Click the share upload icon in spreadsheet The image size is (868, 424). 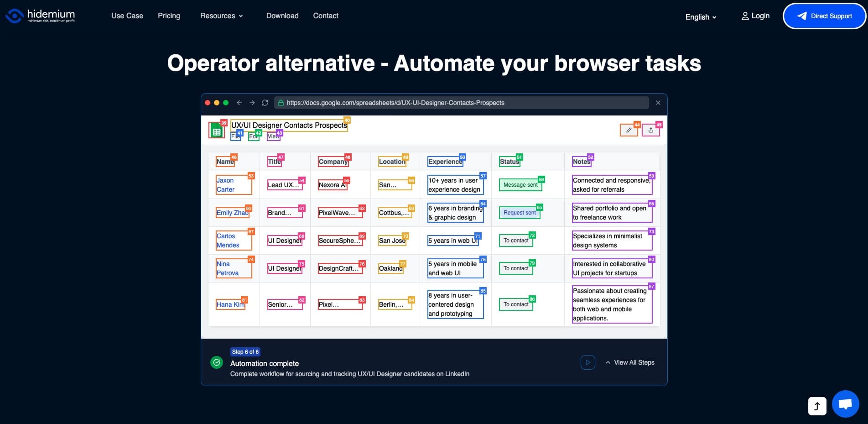click(x=651, y=130)
